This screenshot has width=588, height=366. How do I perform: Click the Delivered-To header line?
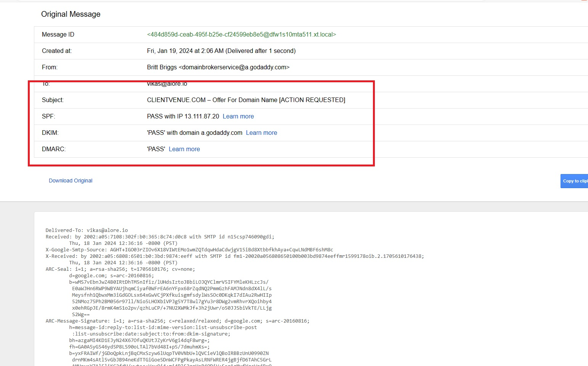click(x=87, y=230)
